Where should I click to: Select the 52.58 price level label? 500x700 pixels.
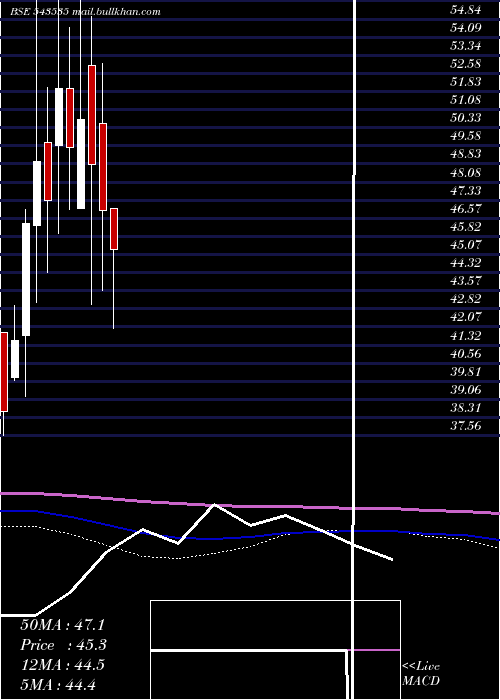pyautogui.click(x=465, y=64)
